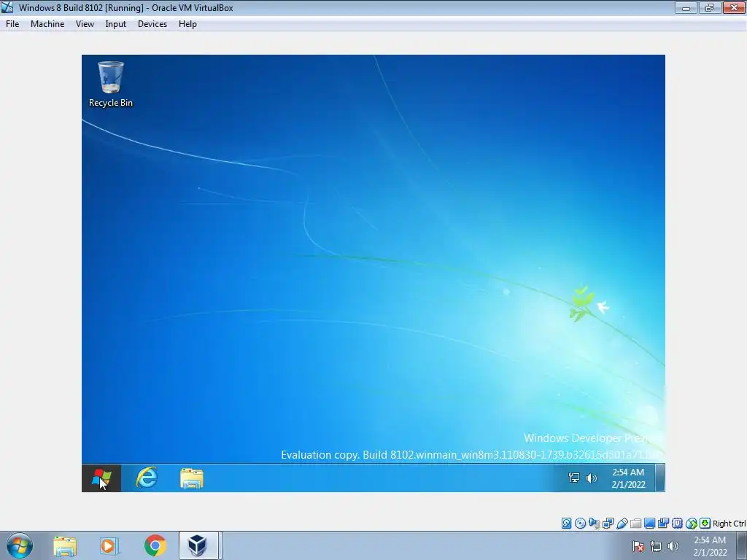This screenshot has height=560, width=747.
Task: Open Windows Explorer from the host taskbar
Action: 65,545
